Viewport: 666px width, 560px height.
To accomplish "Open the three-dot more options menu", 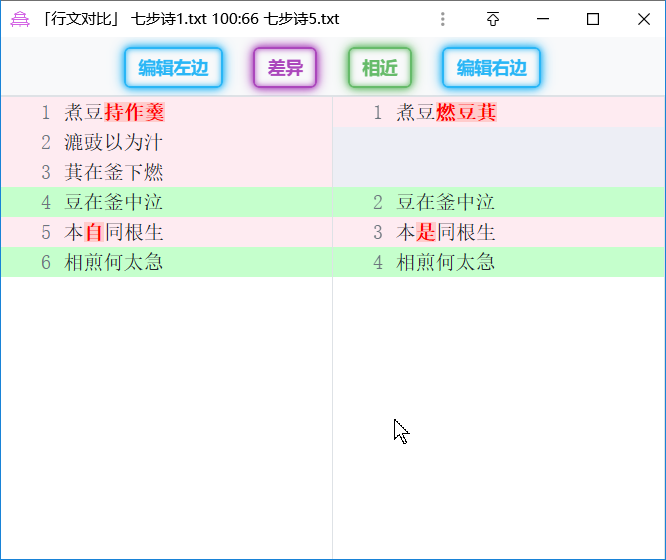I will click(443, 19).
